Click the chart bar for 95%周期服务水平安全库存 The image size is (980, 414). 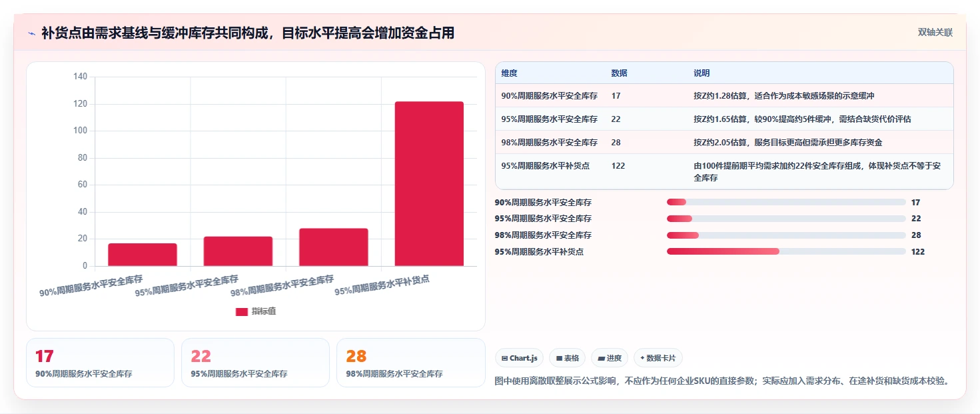[238, 251]
